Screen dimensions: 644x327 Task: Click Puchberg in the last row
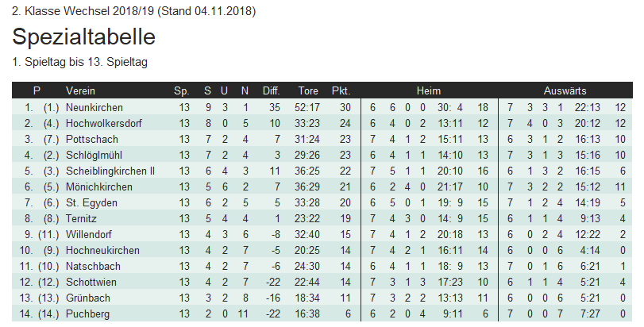(x=88, y=314)
